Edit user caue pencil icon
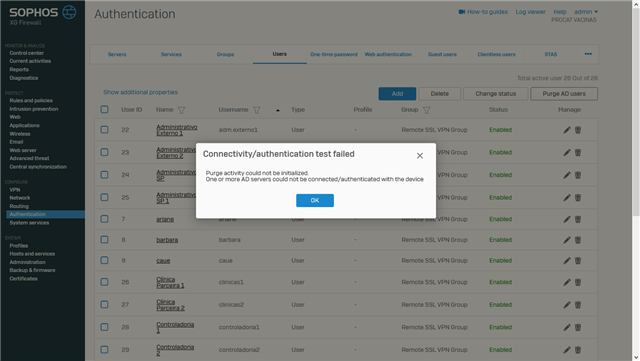The image size is (640, 361). pyautogui.click(x=567, y=261)
